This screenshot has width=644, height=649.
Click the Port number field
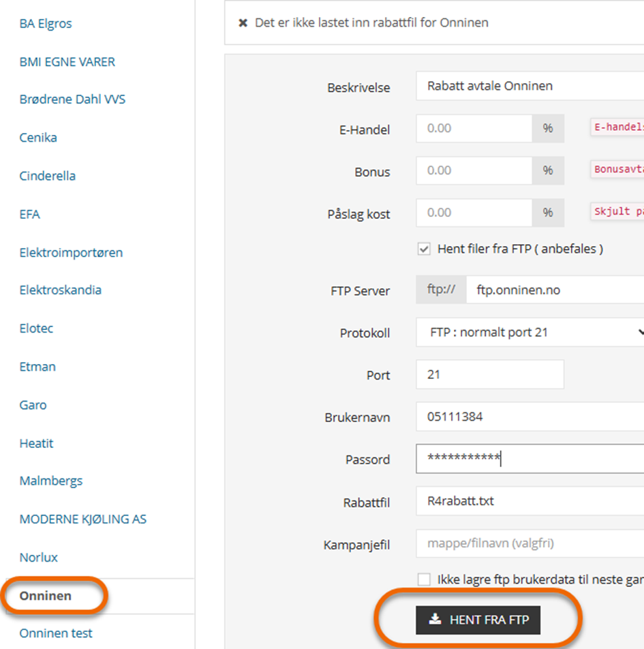[x=489, y=375]
